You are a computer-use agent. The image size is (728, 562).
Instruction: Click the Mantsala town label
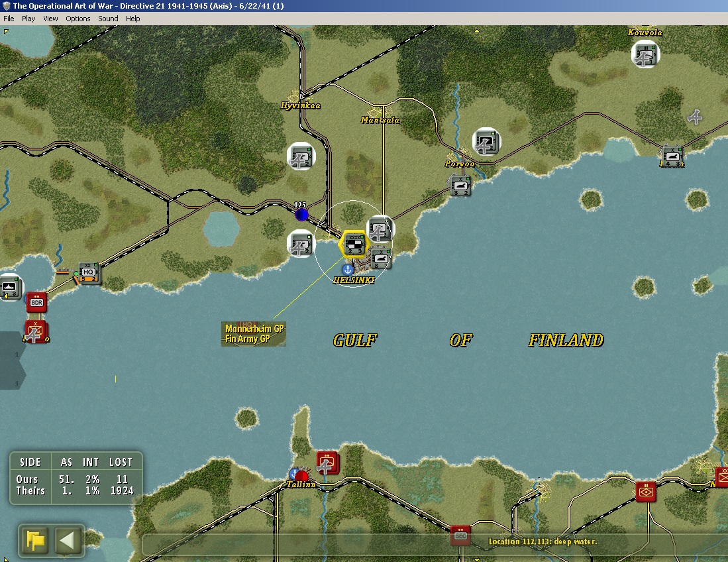point(380,120)
